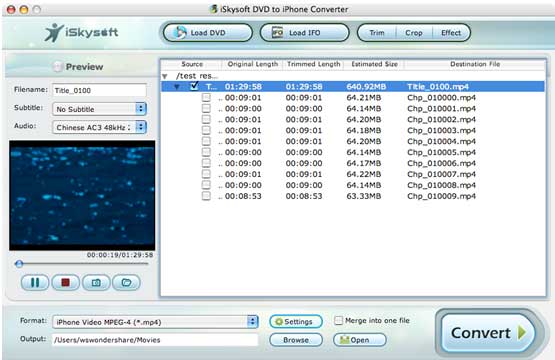Click the iSkysoft logo
Screen dimensions: 555x360
(81, 33)
